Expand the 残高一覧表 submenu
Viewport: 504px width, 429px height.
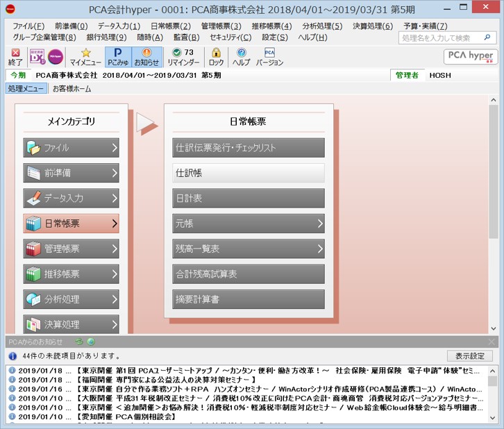click(x=249, y=249)
